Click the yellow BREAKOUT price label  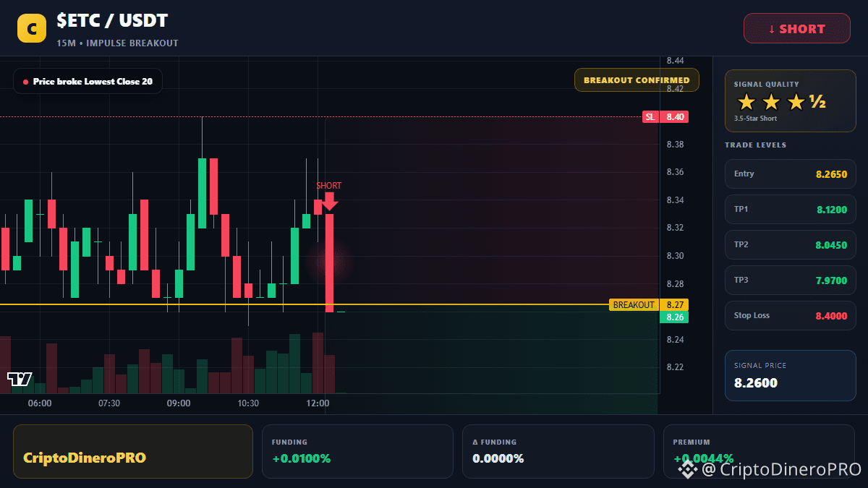click(x=634, y=305)
